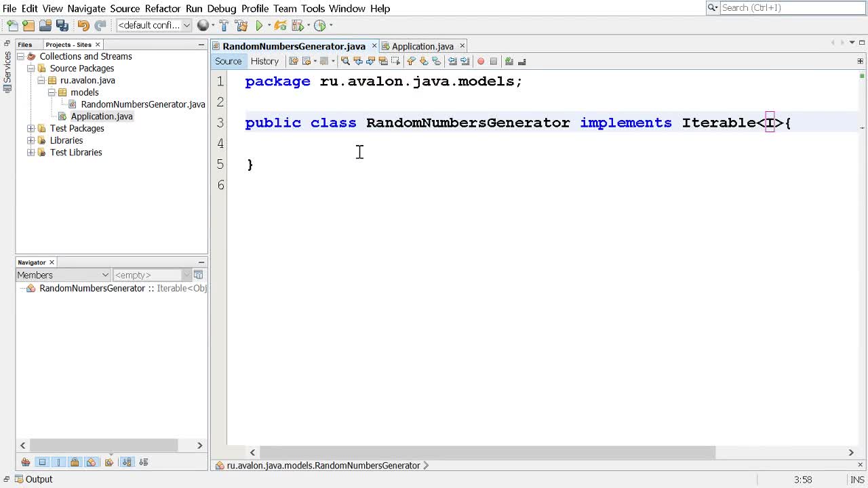Viewport: 868px width, 488px height.
Task: Click Previous Bookmark icon
Action: point(411,61)
